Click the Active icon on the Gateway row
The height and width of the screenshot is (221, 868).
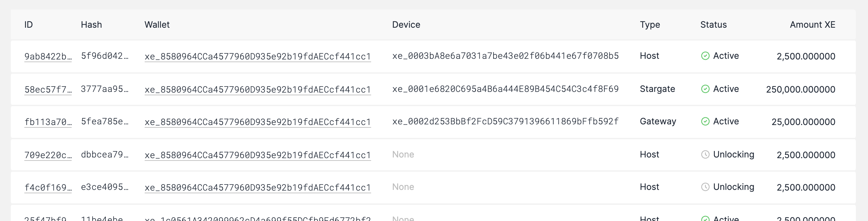705,122
